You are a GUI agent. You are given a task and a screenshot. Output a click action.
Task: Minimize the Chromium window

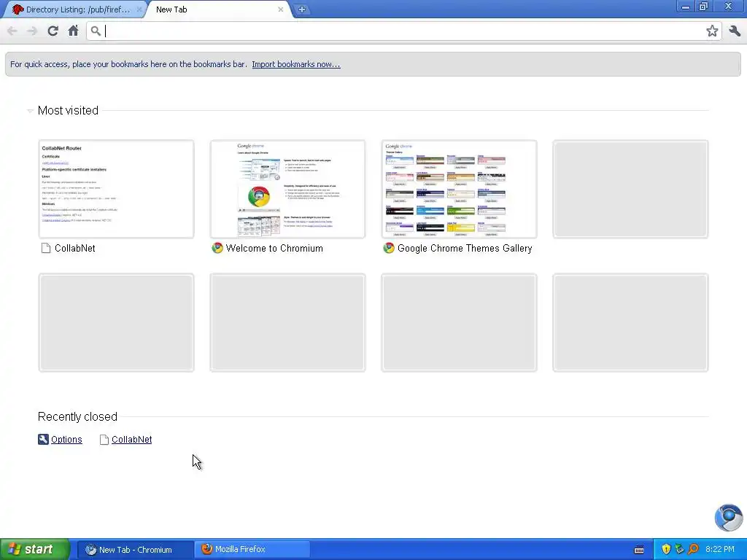[x=685, y=7]
